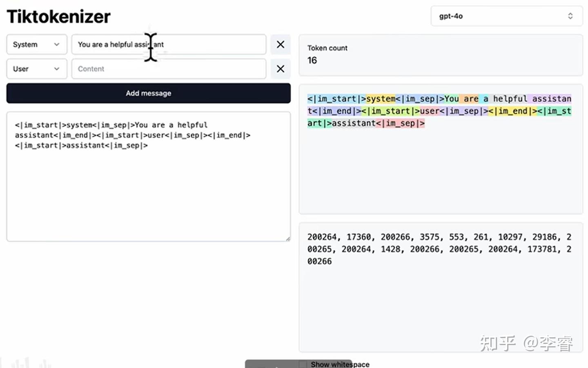Click the Token count value 16
Viewport: 588px width, 368px height.
(x=312, y=61)
